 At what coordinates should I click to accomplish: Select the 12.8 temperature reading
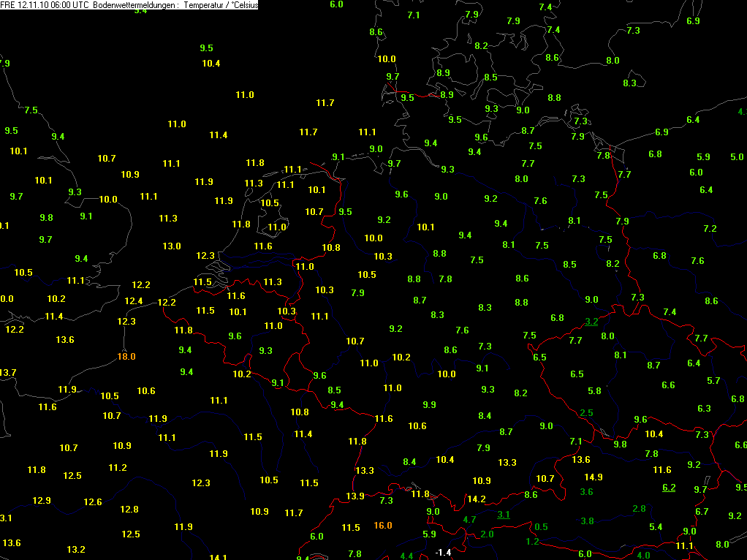coord(129,509)
